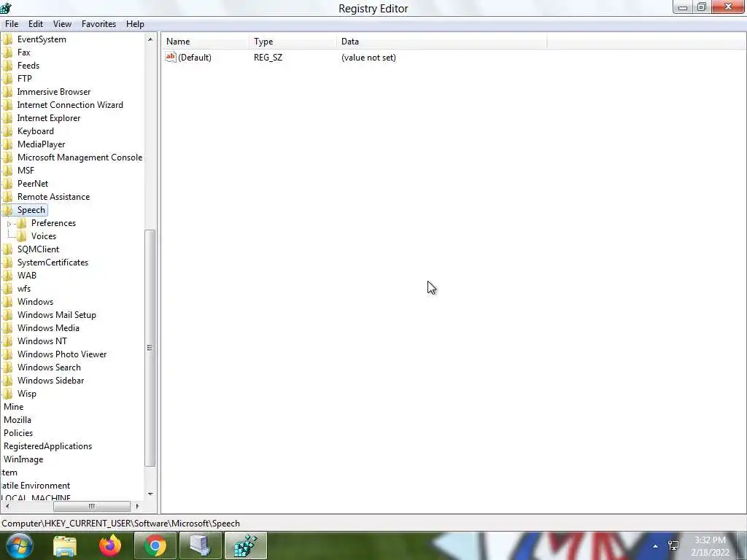Select the Volatile Environment key
Viewport: 747px width, 560px height.
[x=35, y=486]
